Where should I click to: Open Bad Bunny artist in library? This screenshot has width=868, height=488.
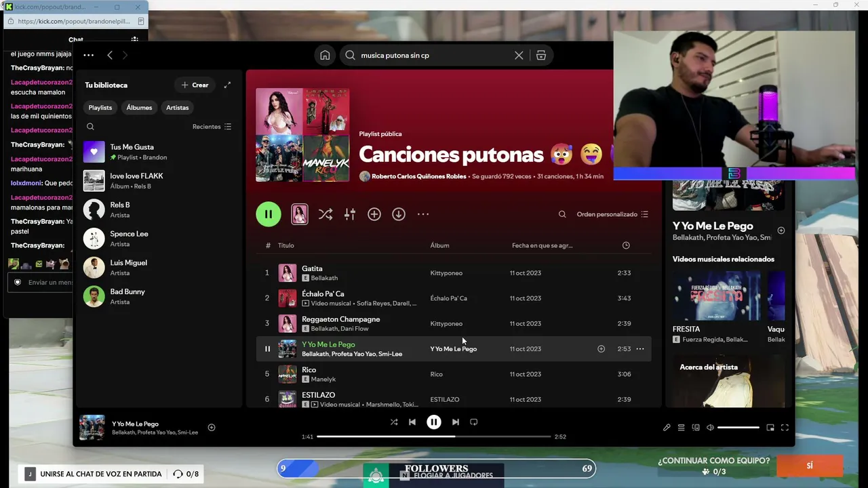click(159, 297)
